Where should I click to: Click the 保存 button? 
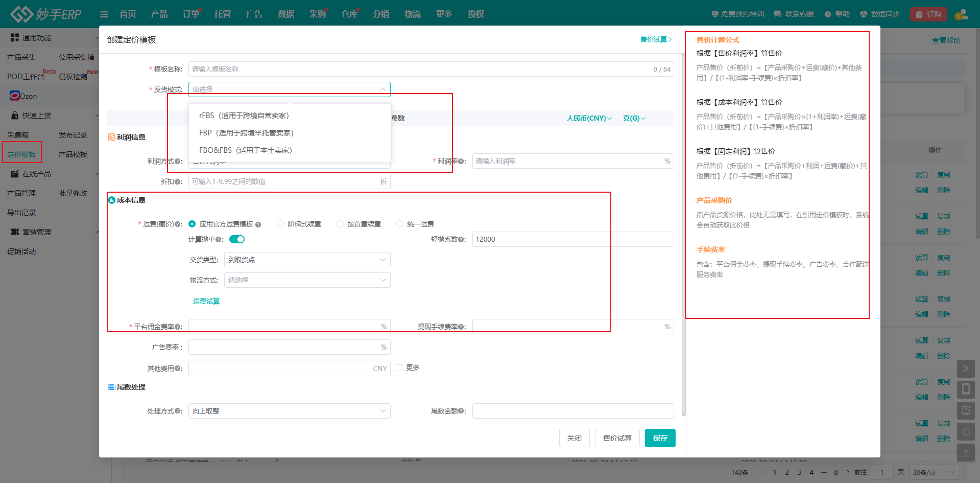coord(660,438)
